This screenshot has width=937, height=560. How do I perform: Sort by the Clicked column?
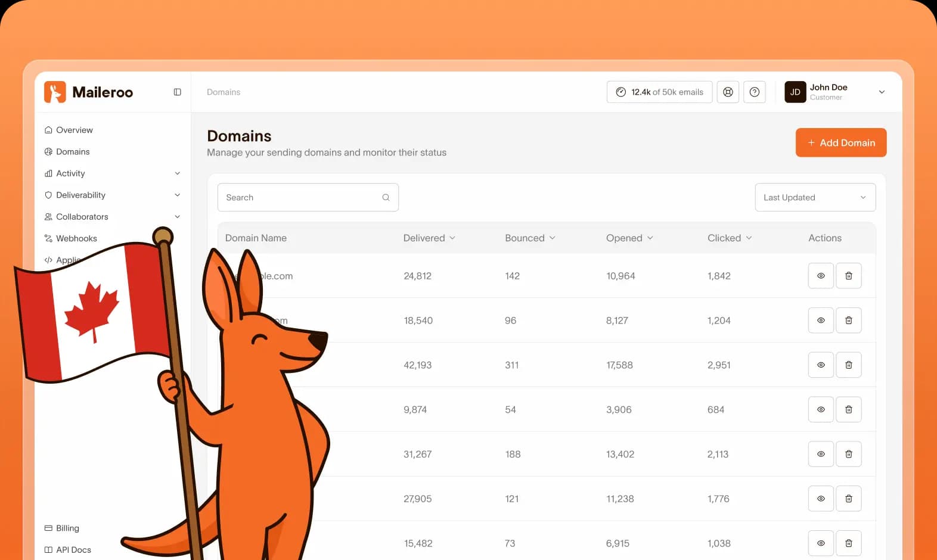(730, 238)
